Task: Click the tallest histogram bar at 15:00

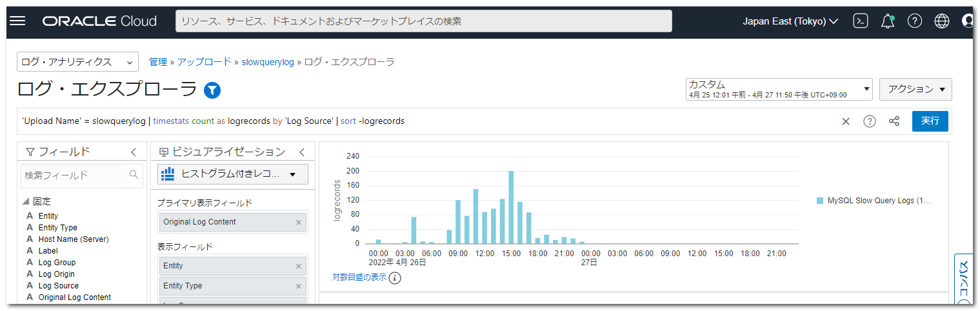Action: (511, 207)
